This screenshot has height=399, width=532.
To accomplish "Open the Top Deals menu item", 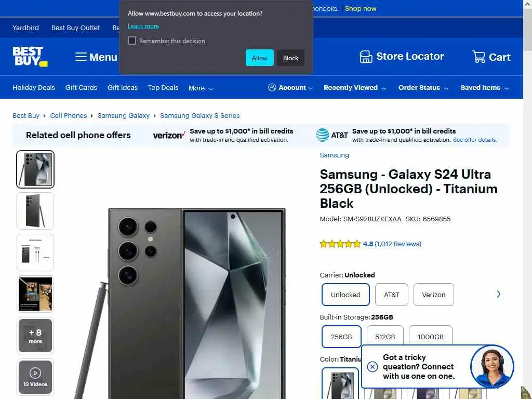I will 163,87.
